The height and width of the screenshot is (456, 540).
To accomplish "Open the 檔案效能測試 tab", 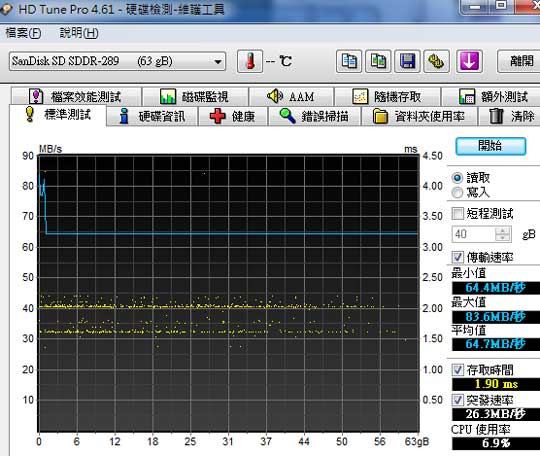I will pyautogui.click(x=76, y=96).
